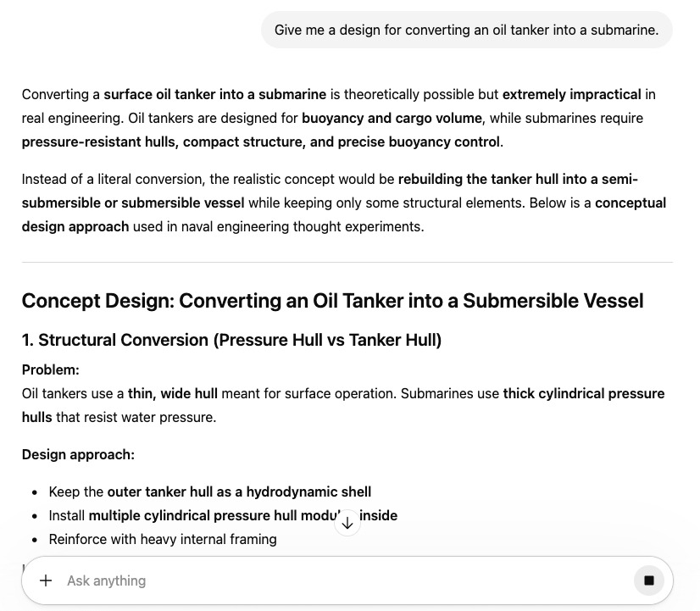
Task: Click the user's oil tanker prompt bubble
Action: (466, 30)
